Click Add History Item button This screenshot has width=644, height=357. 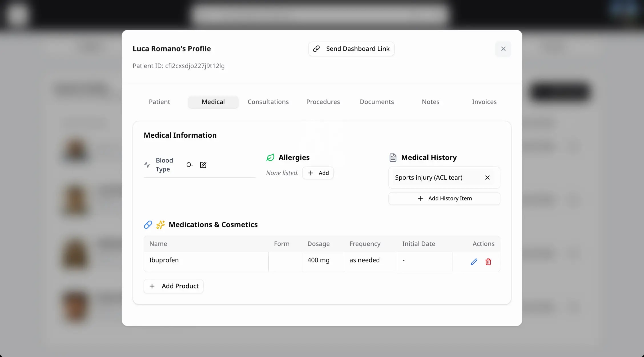(x=444, y=198)
